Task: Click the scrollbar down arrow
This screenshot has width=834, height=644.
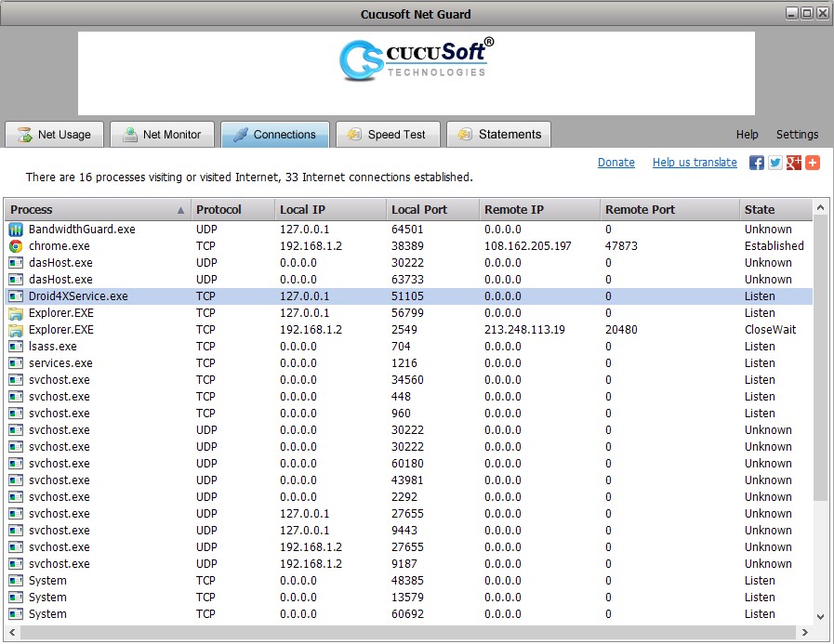Action: click(820, 616)
